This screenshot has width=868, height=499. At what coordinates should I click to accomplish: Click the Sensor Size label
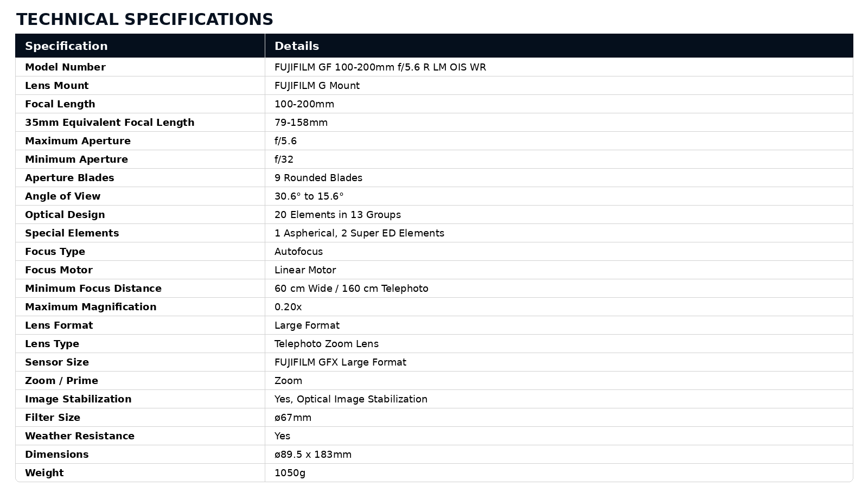pyautogui.click(x=57, y=362)
